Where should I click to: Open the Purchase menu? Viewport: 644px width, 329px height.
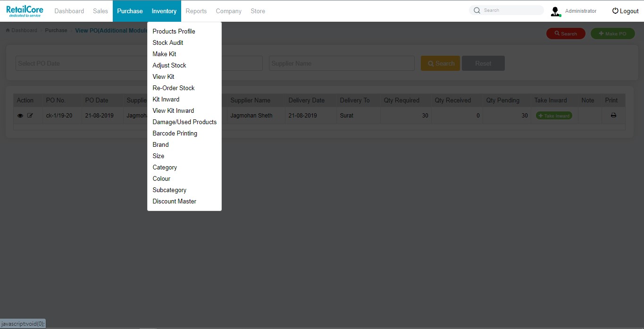[x=130, y=11]
